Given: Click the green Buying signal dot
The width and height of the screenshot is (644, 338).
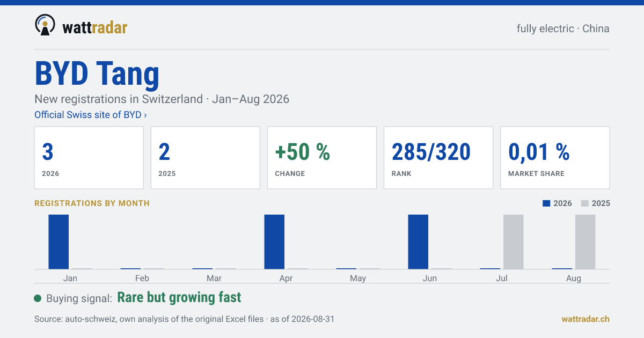Looking at the screenshot, I should pyautogui.click(x=38, y=298).
